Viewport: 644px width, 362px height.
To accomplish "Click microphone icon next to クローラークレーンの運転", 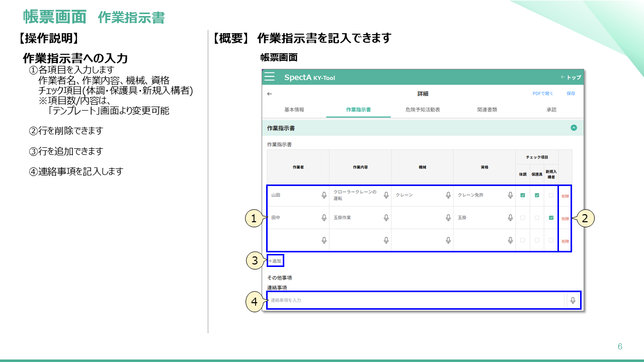I will (386, 195).
